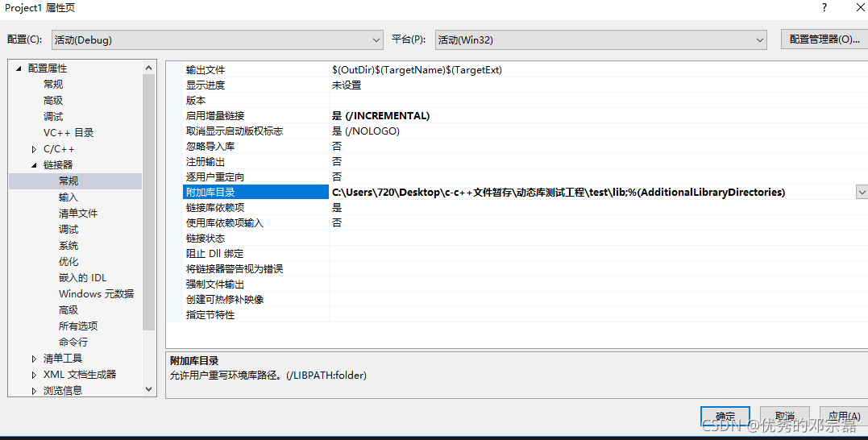The height and width of the screenshot is (440, 868).
Task: Collapse the 配置属性 tree node
Action: pos(19,68)
